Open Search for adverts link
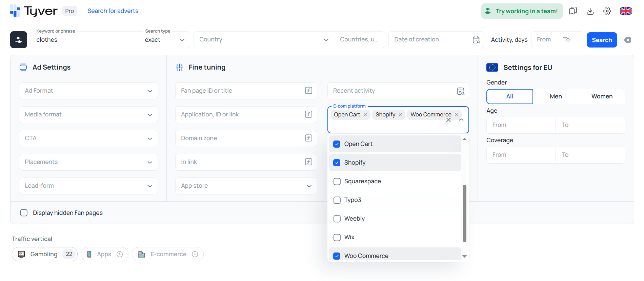Viewport: 644px width, 281px height. click(x=113, y=11)
